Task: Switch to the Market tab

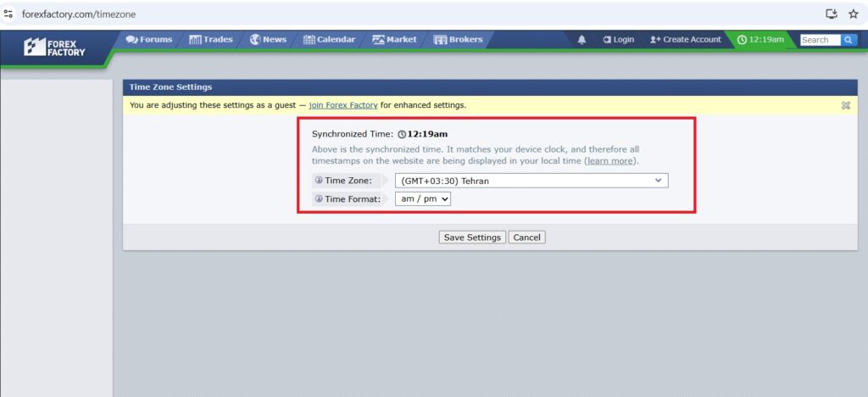Action: tap(394, 40)
